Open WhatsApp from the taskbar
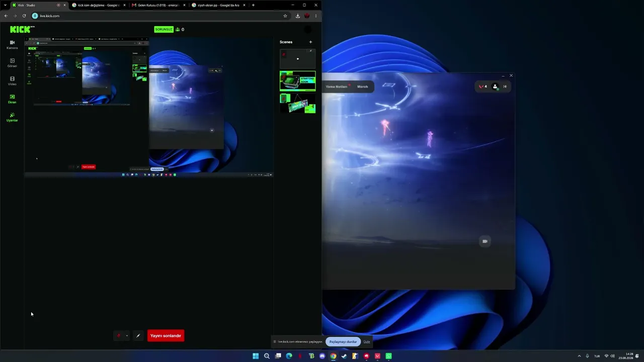Viewport: 644px width, 362px height. [388, 356]
